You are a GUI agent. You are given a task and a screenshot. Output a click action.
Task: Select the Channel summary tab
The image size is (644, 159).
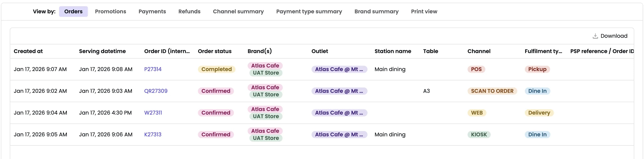point(238,11)
